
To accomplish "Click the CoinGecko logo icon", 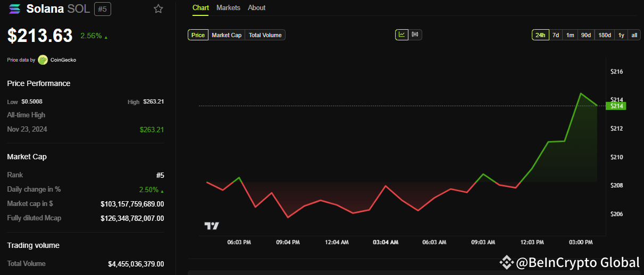I will (43, 60).
